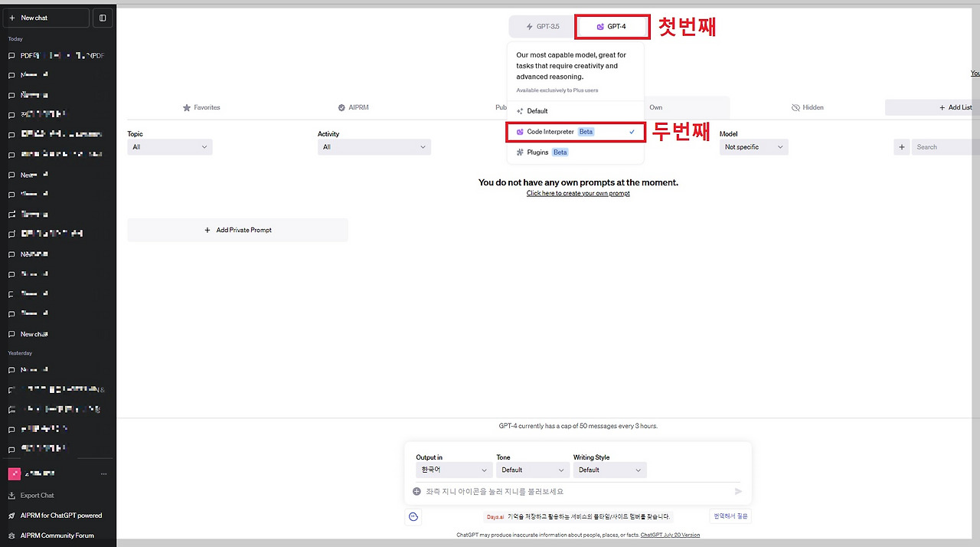Focus the Search prompts field

coord(946,147)
